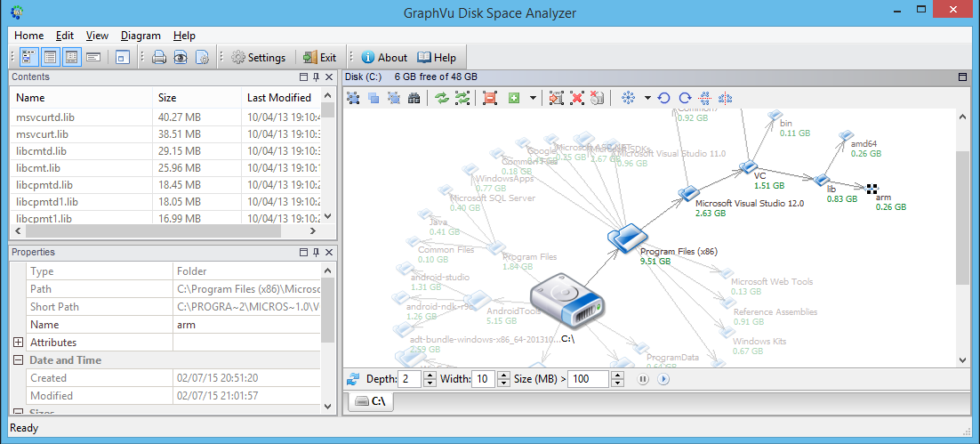Click the play button beside Size filter
The image size is (980, 444).
pos(663,379)
